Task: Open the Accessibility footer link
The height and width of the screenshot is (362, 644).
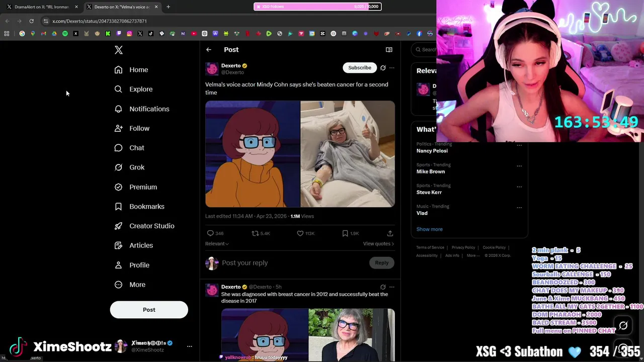Action: click(x=427, y=255)
